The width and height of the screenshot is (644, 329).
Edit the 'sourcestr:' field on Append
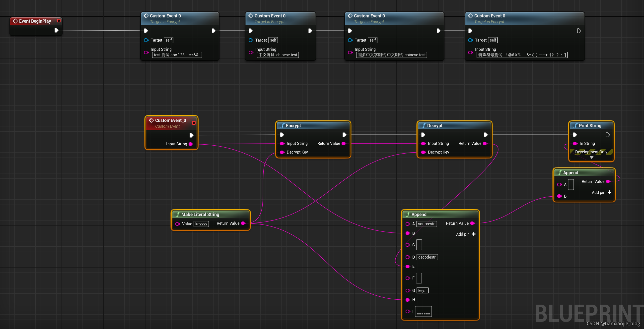[x=427, y=224]
